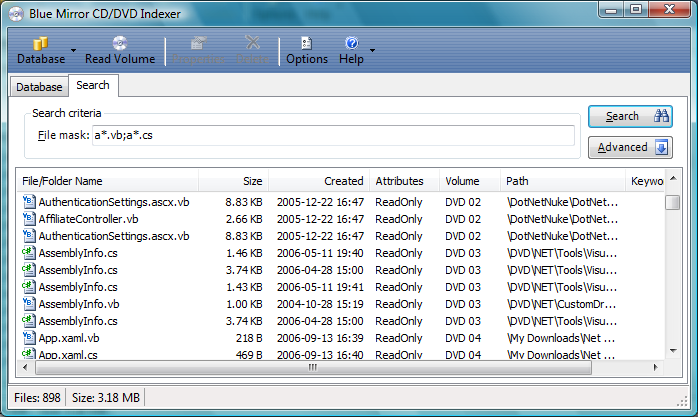Click the title bar CD application icon

point(16,14)
